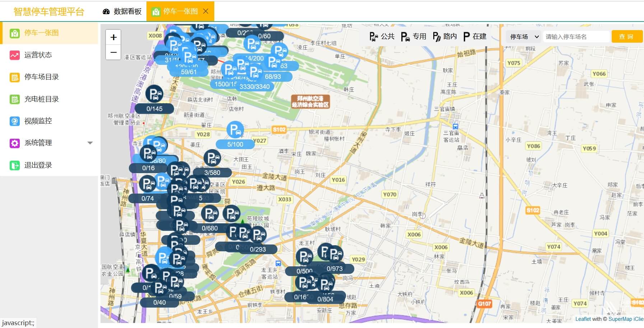Viewport: 644px width, 328px height.
Task: Click the 停车场目录 list icon
Action: pos(15,77)
